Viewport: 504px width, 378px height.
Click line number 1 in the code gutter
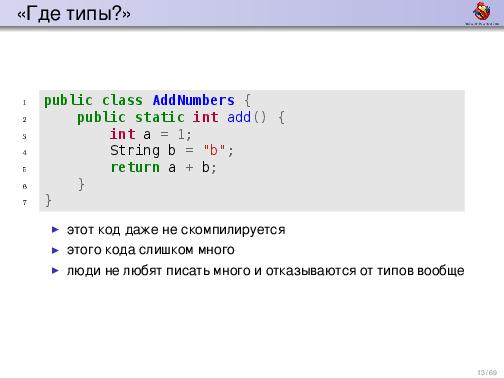pos(24,103)
